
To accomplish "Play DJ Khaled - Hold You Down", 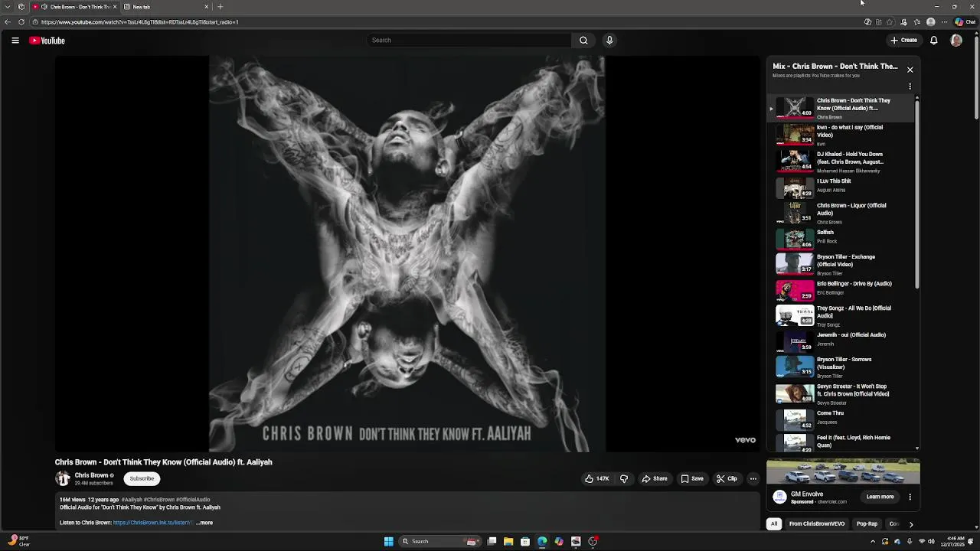I will (841, 161).
